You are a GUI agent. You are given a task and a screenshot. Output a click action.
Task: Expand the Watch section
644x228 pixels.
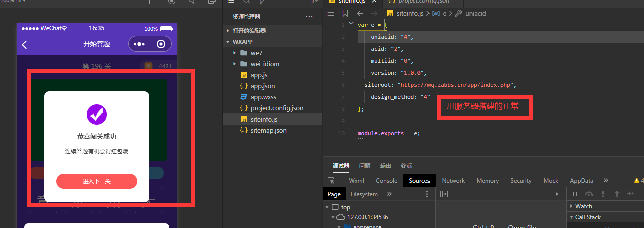[x=572, y=206]
